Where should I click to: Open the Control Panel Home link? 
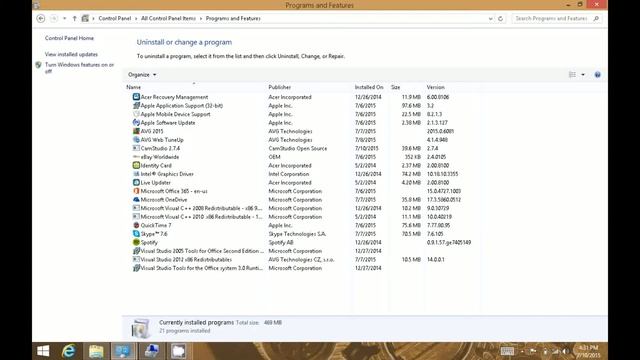coord(69,38)
